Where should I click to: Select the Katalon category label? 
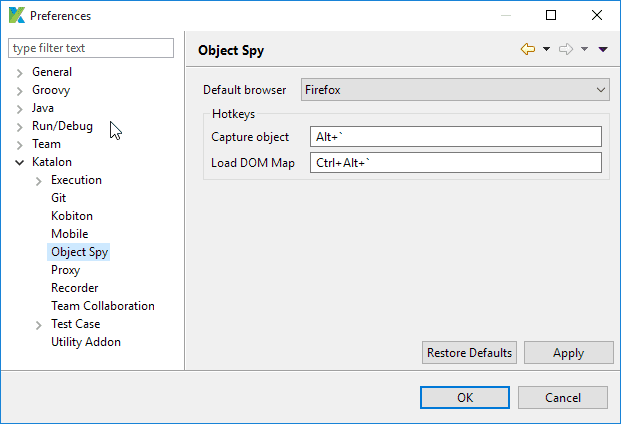click(x=52, y=162)
